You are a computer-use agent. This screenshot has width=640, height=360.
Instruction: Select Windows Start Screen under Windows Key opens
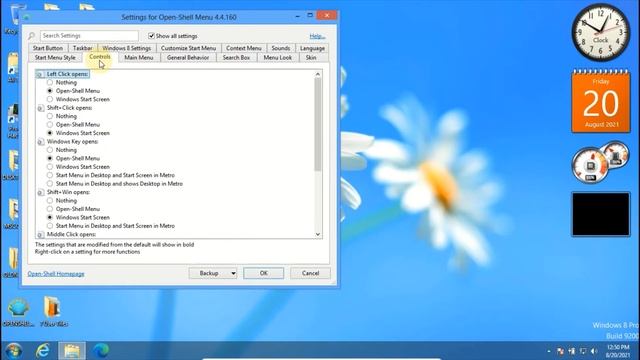[50, 167]
